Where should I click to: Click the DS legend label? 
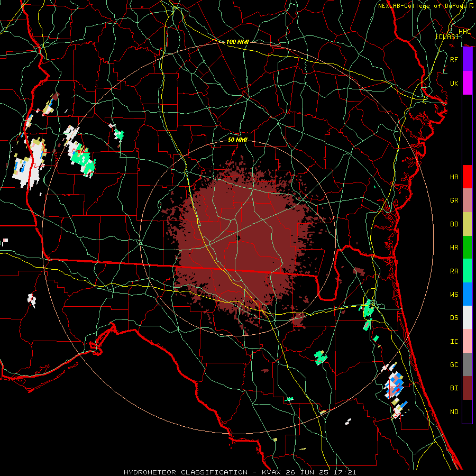pyautogui.click(x=454, y=317)
